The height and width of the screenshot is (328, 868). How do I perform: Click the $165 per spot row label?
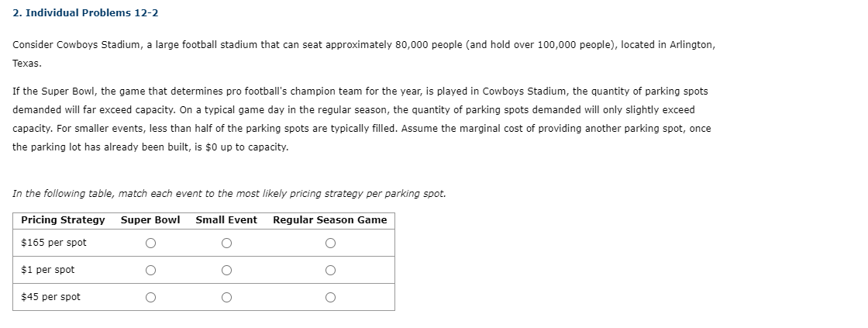[53, 243]
